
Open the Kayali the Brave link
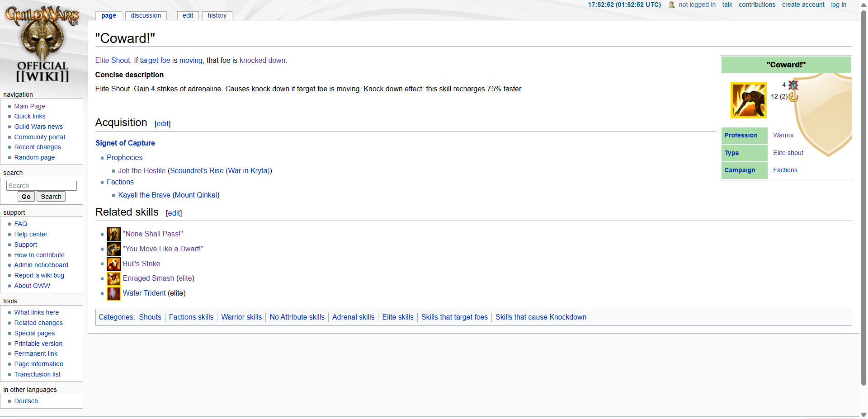coord(144,195)
